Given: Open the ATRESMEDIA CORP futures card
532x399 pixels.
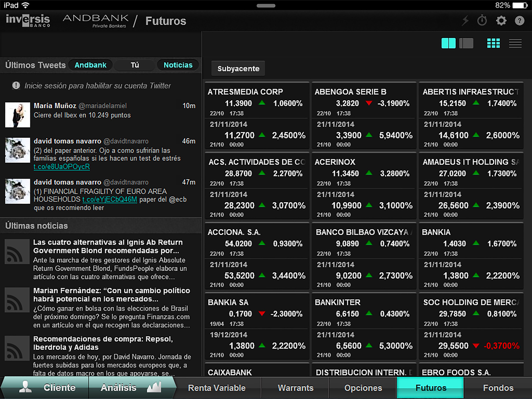Looking at the screenshot, I should [257, 116].
